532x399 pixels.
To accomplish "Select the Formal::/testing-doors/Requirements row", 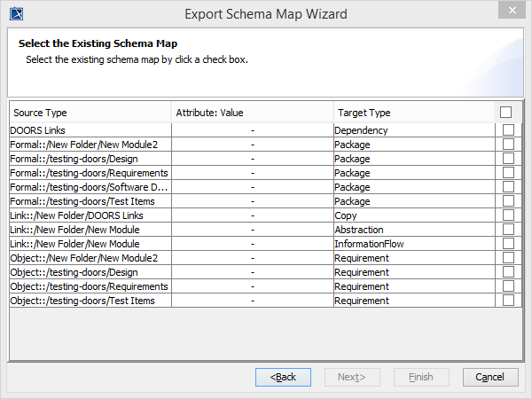I will tap(89, 173).
